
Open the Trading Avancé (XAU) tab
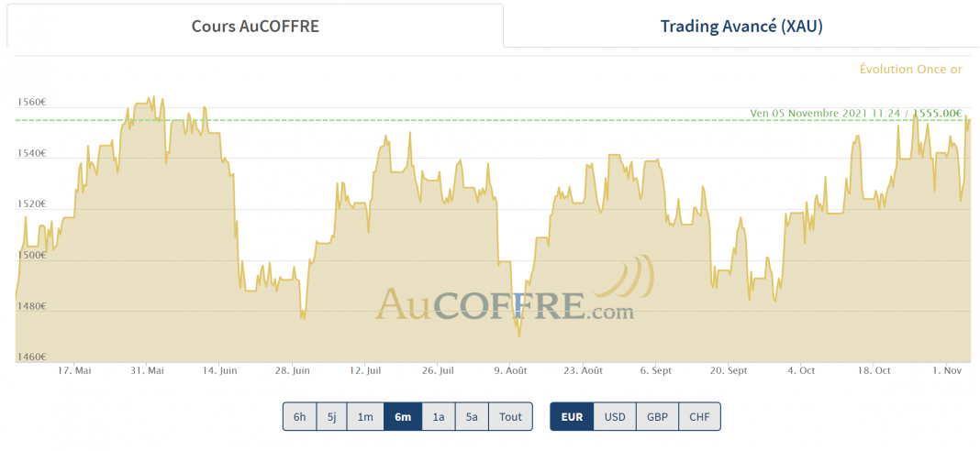[741, 27]
